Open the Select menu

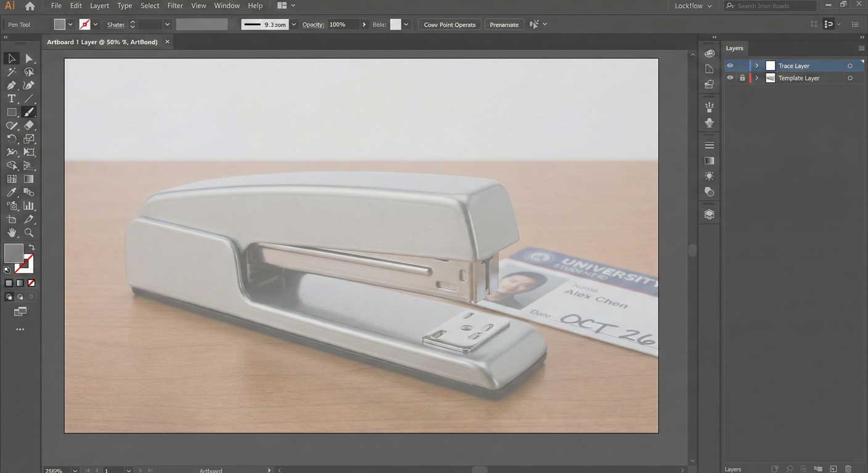pyautogui.click(x=150, y=6)
